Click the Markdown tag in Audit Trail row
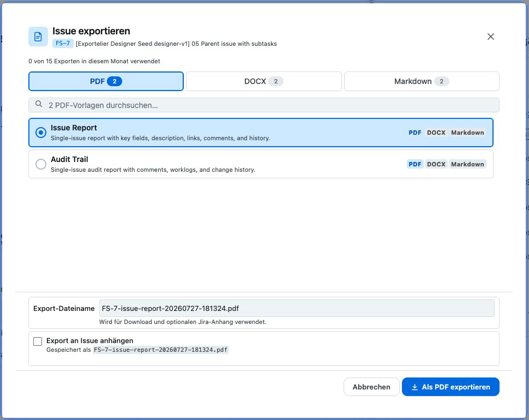 [x=467, y=164]
